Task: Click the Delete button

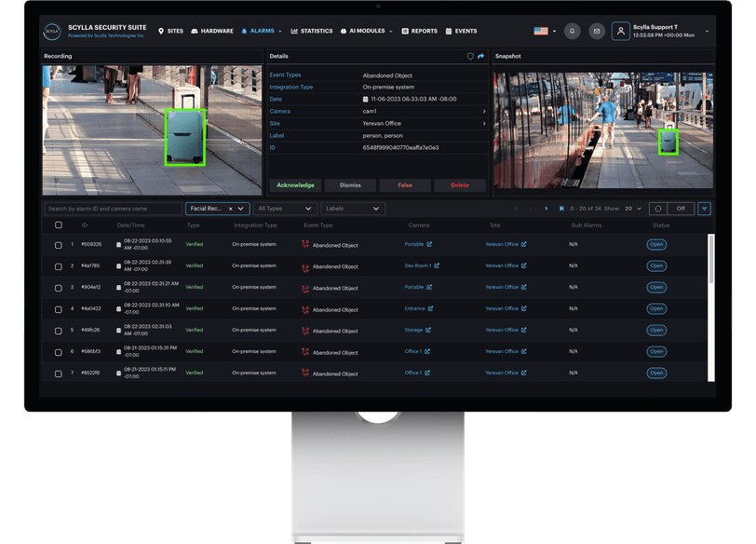Action: click(460, 185)
